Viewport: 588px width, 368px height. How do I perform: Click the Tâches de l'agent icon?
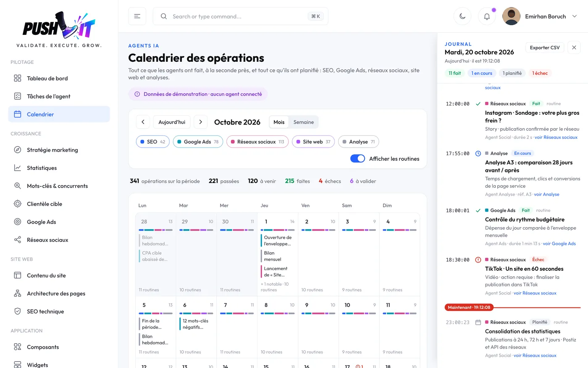point(18,96)
